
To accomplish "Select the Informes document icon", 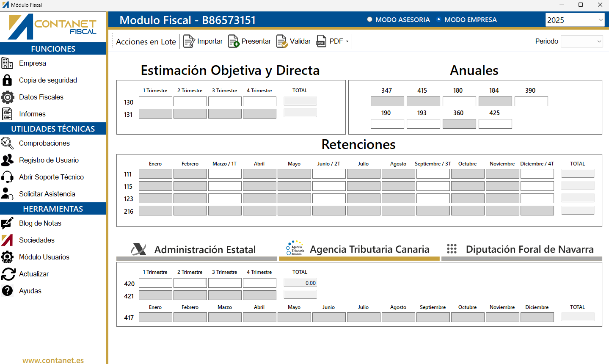I will pos(7,114).
